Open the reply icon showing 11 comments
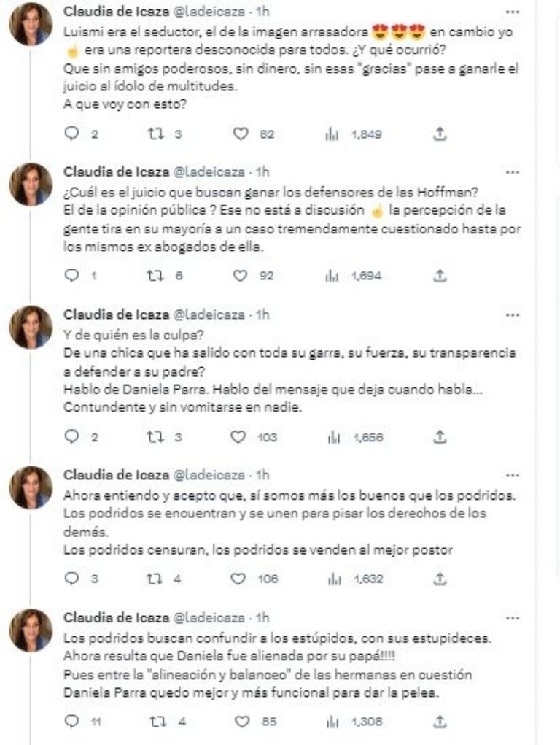Viewport: 560px width, 745px height. (x=70, y=720)
